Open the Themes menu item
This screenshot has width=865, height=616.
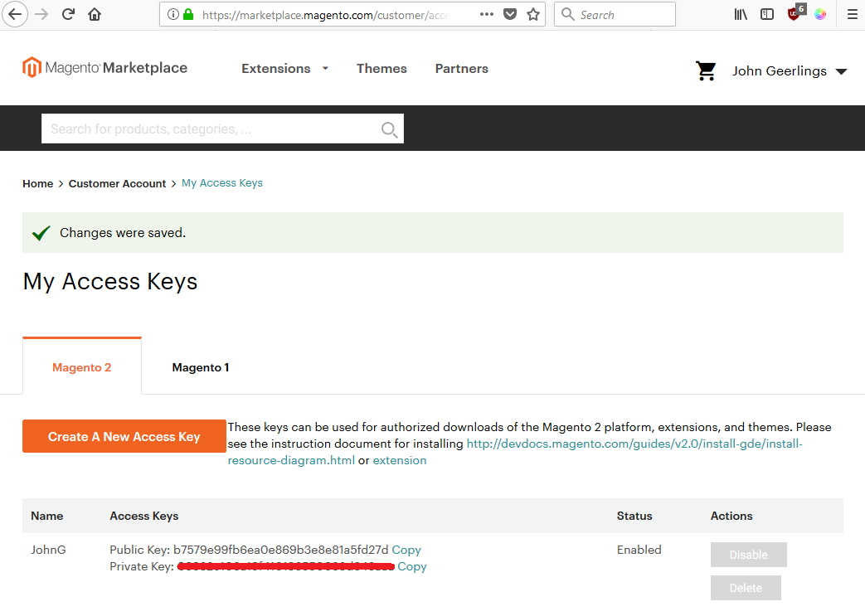(381, 68)
